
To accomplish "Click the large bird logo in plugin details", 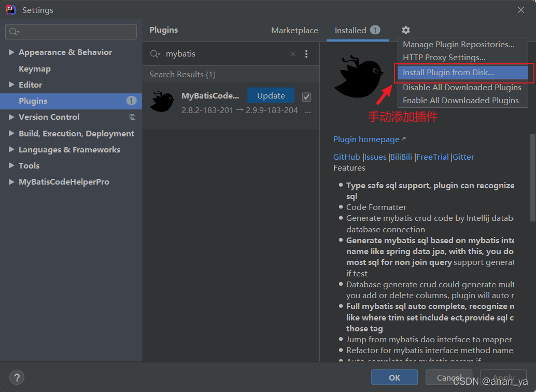I will [x=359, y=77].
